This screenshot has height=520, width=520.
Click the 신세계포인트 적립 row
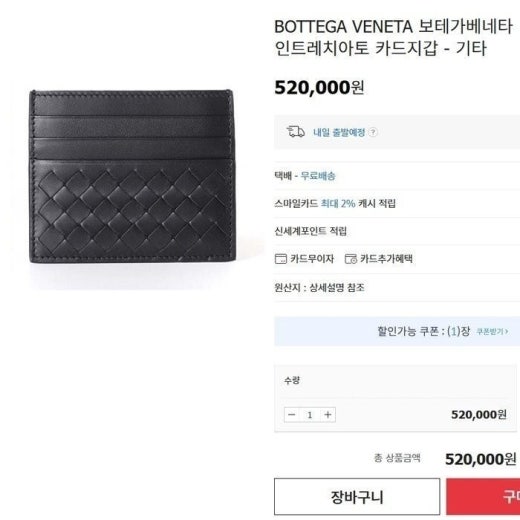pyautogui.click(x=397, y=231)
